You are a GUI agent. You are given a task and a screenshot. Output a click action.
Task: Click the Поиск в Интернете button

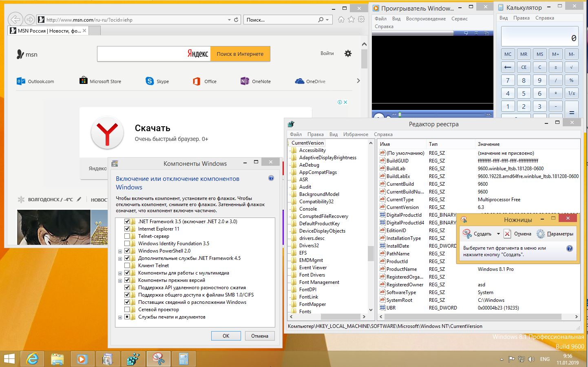(x=240, y=54)
